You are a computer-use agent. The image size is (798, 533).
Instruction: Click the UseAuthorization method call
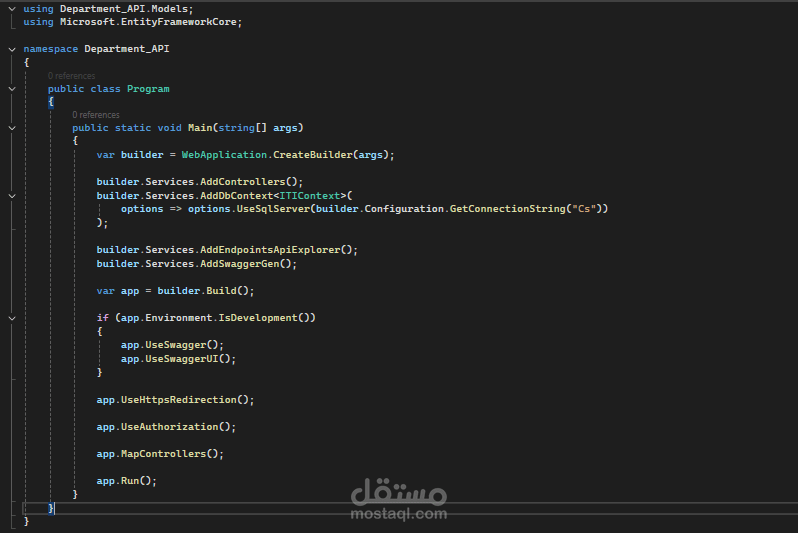[x=169, y=427]
